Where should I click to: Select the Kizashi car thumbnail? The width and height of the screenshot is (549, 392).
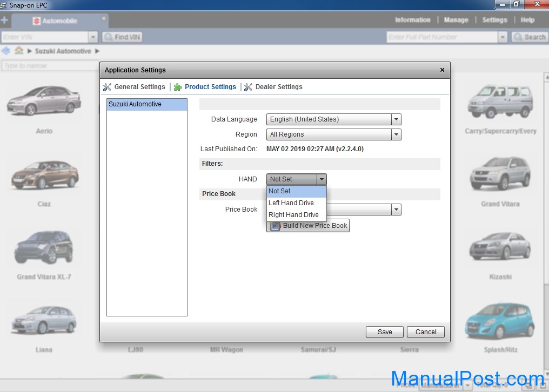tap(500, 246)
